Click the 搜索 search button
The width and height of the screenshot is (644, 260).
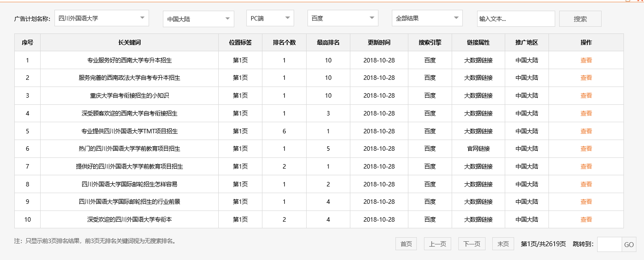[580, 18]
